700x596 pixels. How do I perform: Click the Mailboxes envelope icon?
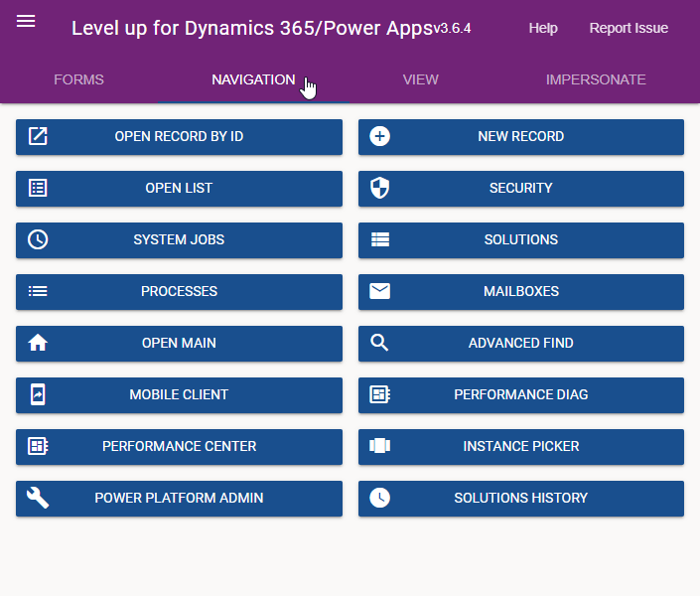pyautogui.click(x=380, y=291)
